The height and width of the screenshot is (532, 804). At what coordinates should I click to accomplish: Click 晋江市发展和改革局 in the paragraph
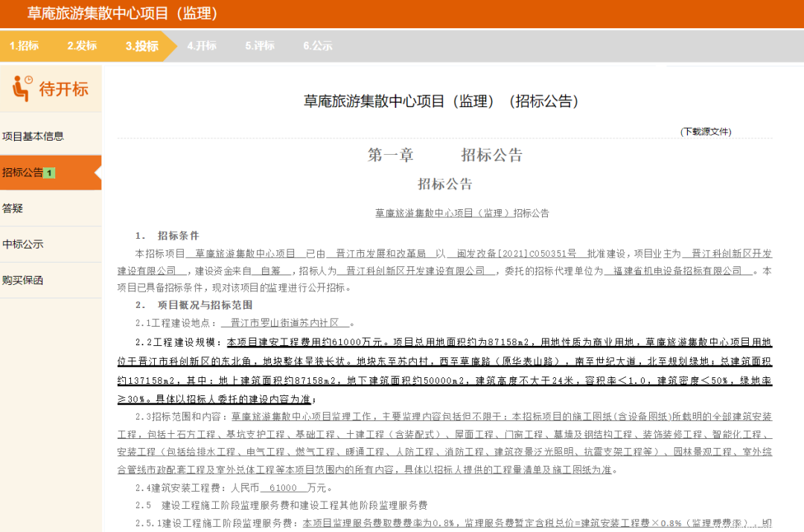(x=380, y=254)
